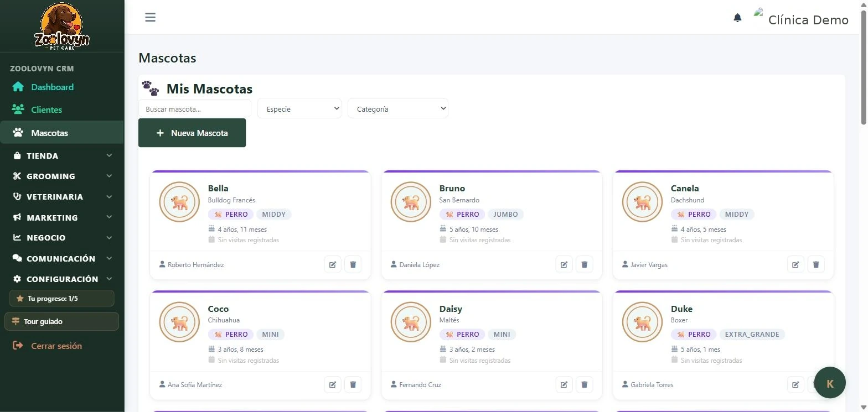The height and width of the screenshot is (412, 868).
Task: Expand the GROOMING menu chevron
Action: (x=109, y=176)
